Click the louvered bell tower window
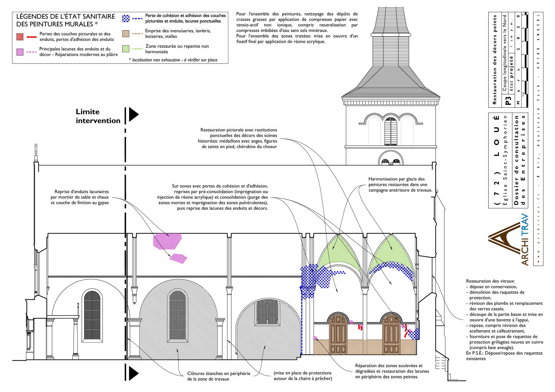The width and height of the screenshot is (555, 392). [x=391, y=131]
